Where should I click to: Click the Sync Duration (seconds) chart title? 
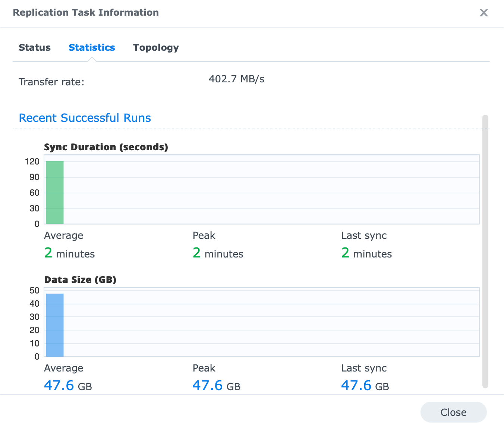coord(106,147)
